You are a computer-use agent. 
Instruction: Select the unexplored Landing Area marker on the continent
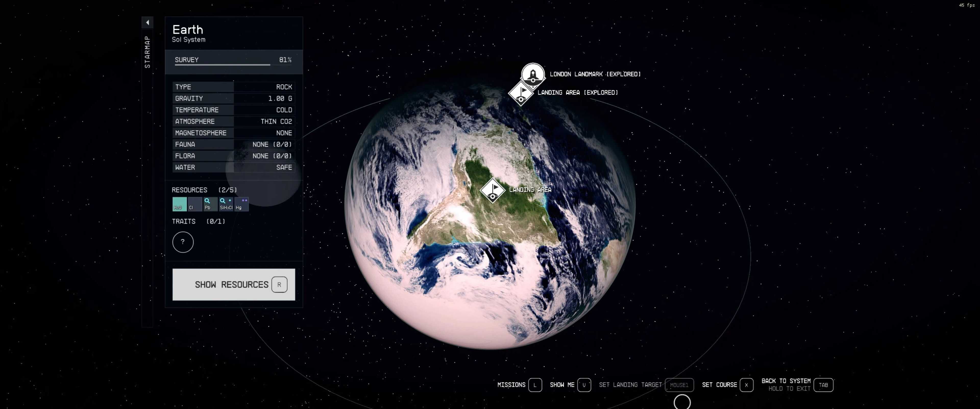(x=493, y=190)
